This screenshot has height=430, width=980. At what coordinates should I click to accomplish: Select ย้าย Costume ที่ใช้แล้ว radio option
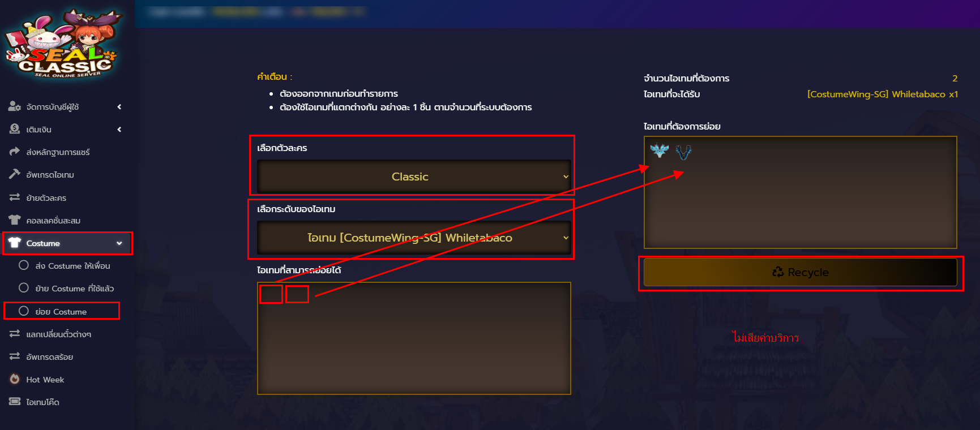24,288
